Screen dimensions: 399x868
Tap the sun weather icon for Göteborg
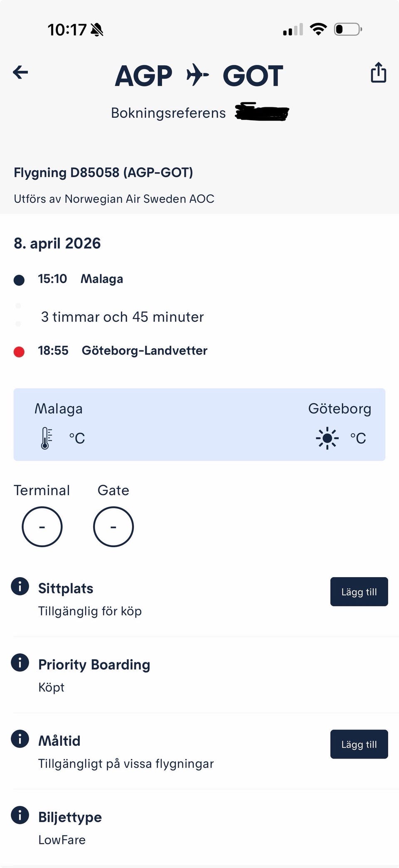pyautogui.click(x=327, y=438)
